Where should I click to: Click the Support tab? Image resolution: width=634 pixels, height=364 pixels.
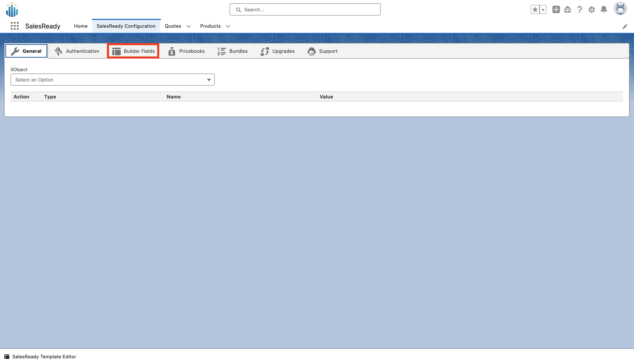pos(322,51)
